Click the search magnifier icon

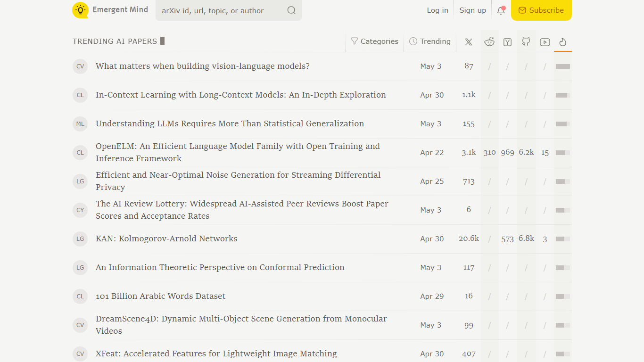point(291,10)
